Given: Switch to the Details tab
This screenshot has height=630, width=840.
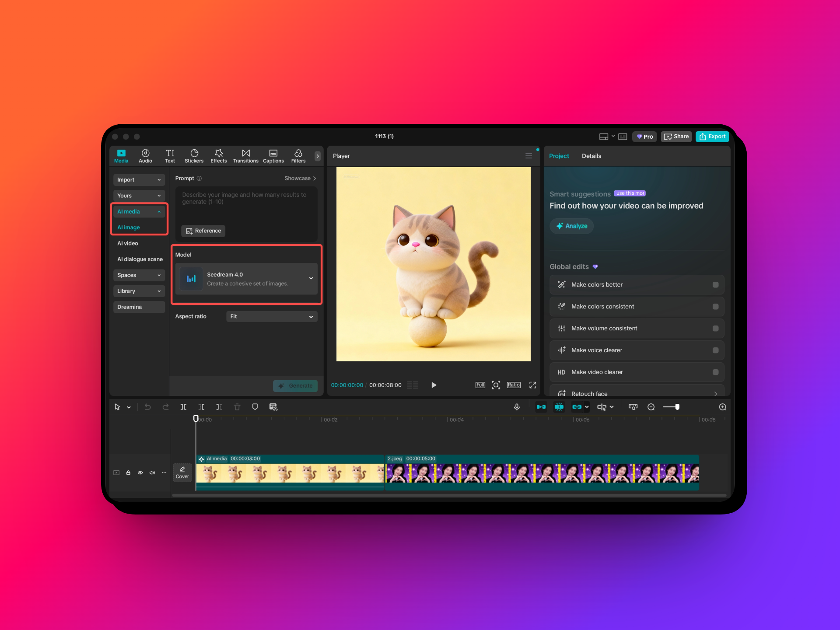Looking at the screenshot, I should (x=591, y=156).
